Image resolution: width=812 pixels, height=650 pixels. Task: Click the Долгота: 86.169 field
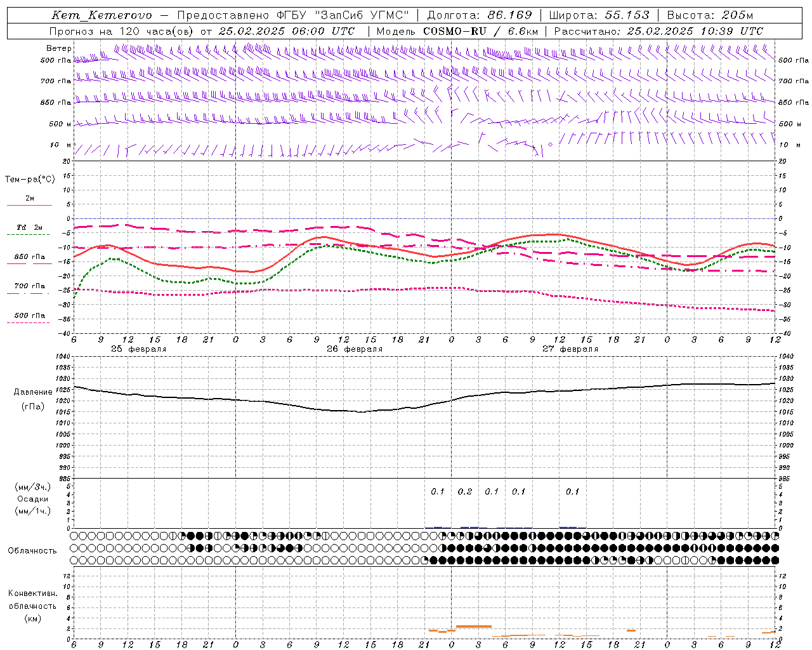click(480, 15)
